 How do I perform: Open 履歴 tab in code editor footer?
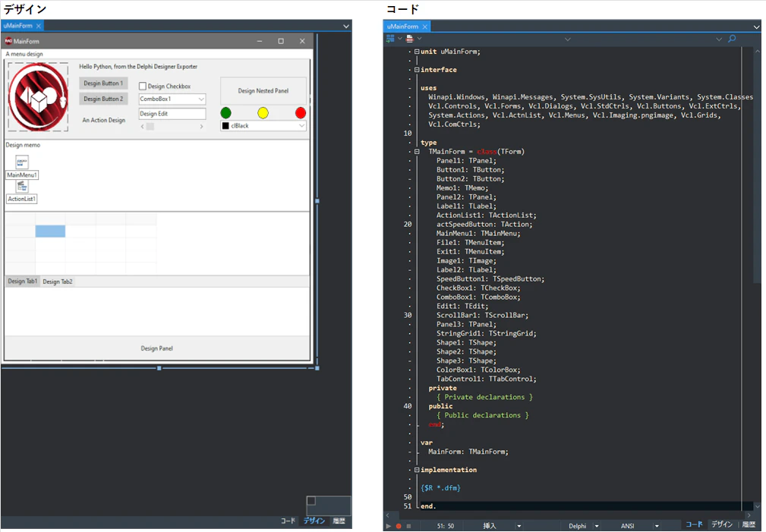pos(749,524)
